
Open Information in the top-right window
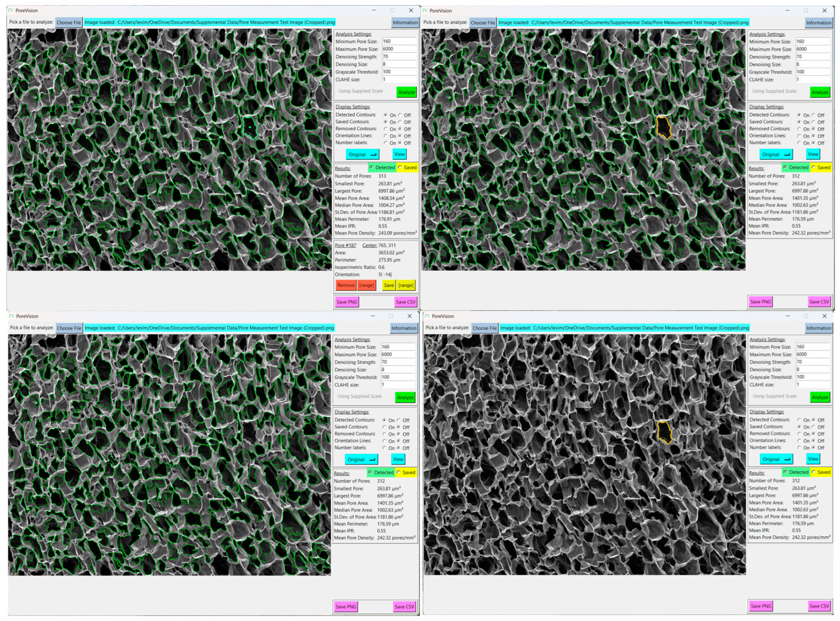pos(818,23)
